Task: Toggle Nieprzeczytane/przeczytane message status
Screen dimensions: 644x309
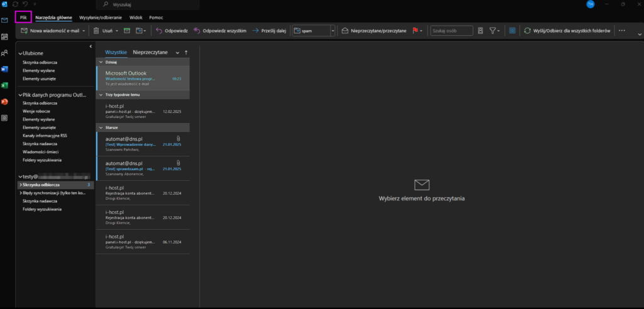Action: [x=374, y=30]
